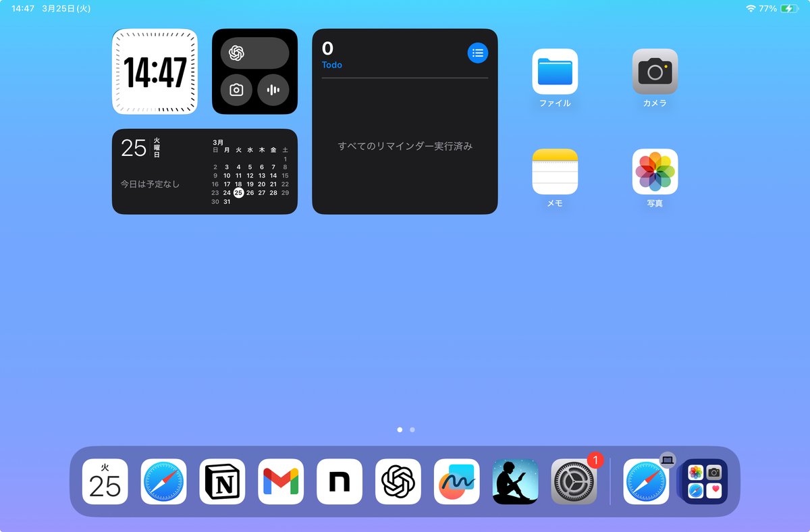
Task: Open the Calendar app from the dock
Action: 104,482
